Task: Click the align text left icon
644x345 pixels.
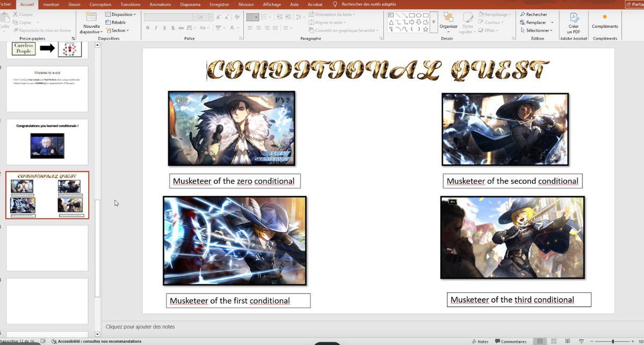Action: [x=250, y=28]
